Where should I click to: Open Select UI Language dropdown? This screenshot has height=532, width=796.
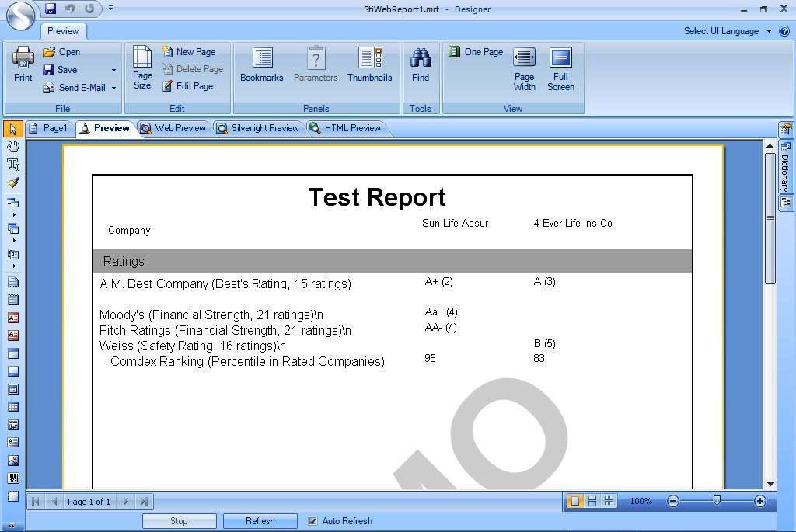pos(728,31)
